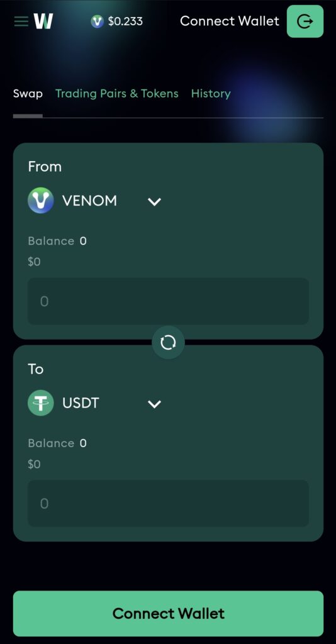Click Connect Wallet text in the header
This screenshot has width=336, height=644.
pos(230,21)
